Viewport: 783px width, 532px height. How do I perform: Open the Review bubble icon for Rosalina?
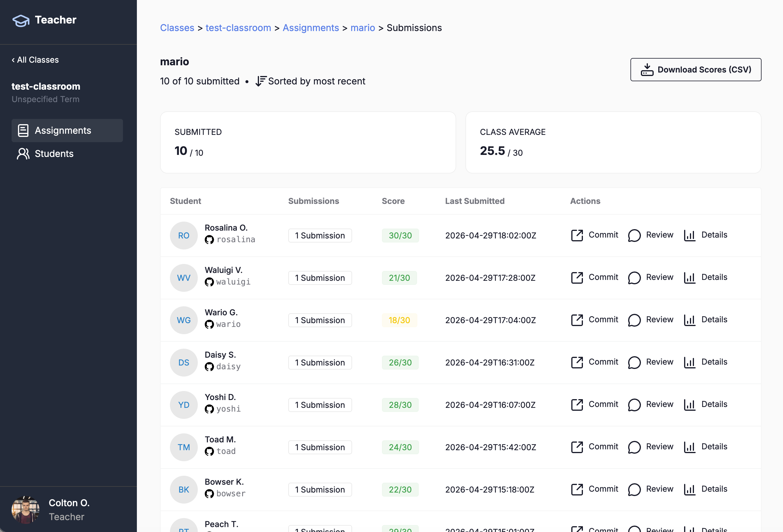634,235
